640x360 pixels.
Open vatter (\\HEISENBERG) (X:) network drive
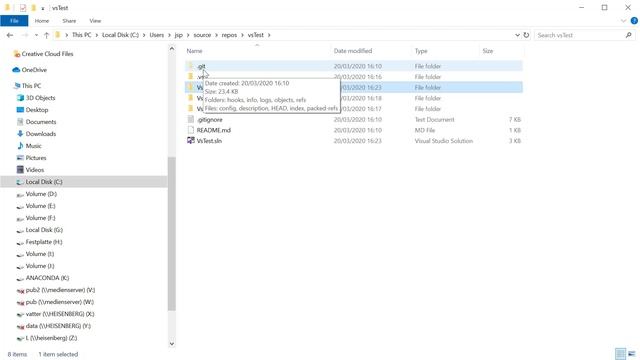pos(60,314)
